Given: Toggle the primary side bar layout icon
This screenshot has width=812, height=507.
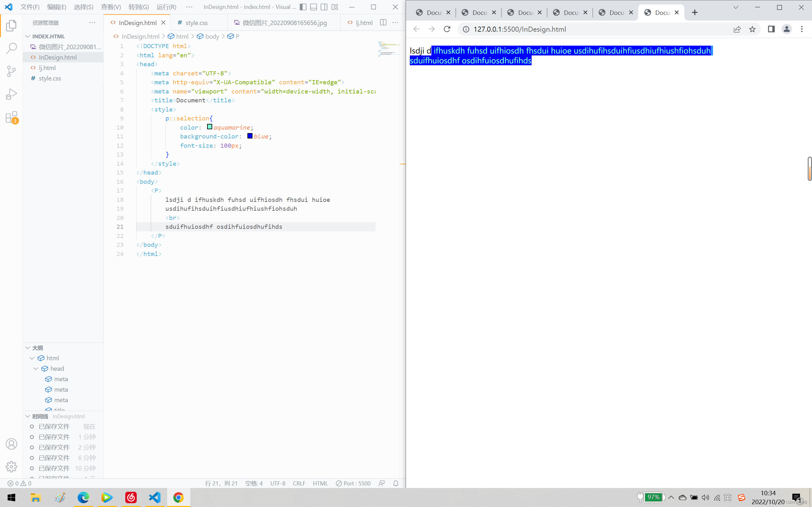Looking at the screenshot, I should (x=303, y=7).
